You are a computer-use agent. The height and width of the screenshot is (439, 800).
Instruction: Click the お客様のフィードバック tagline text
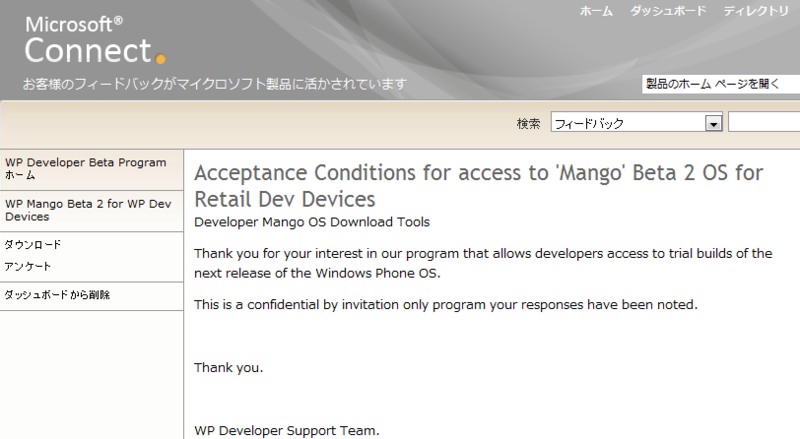point(214,84)
